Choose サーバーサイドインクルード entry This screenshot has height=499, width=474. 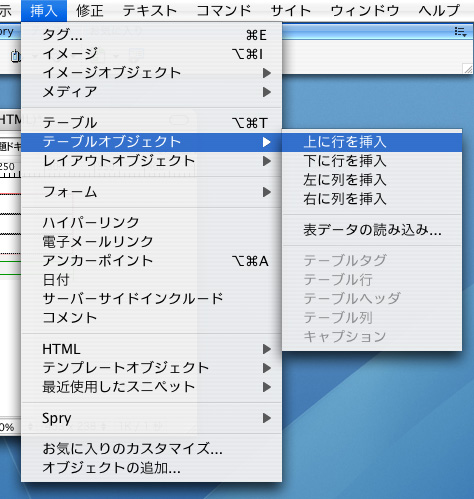point(152,299)
